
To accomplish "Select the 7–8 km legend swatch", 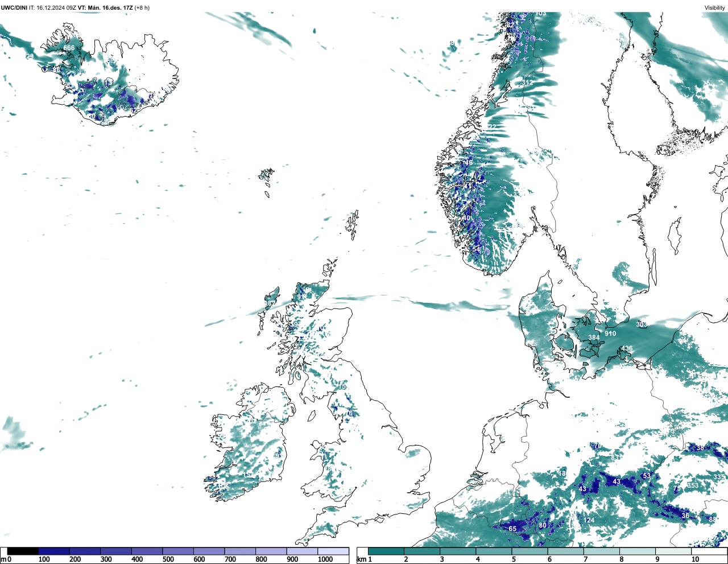I will coord(601,551).
